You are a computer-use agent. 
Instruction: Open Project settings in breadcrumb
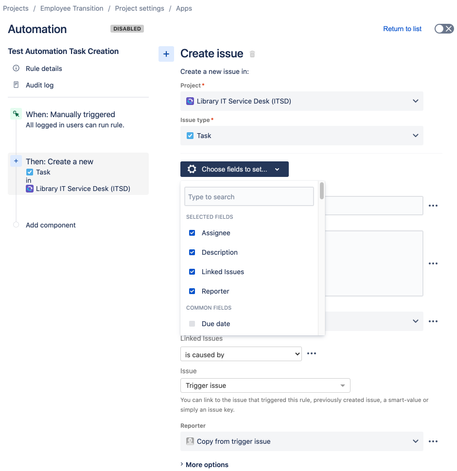click(139, 8)
